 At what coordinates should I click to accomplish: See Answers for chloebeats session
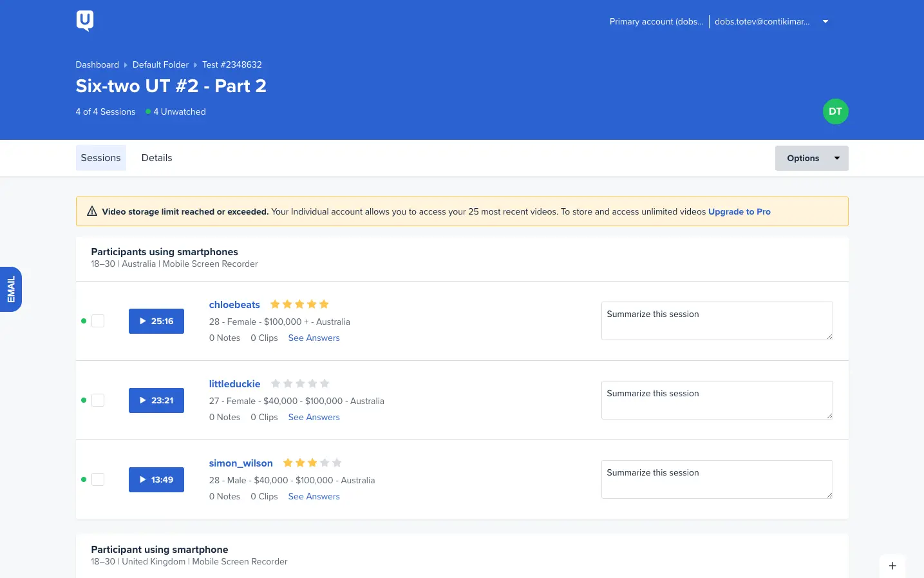[x=314, y=338]
